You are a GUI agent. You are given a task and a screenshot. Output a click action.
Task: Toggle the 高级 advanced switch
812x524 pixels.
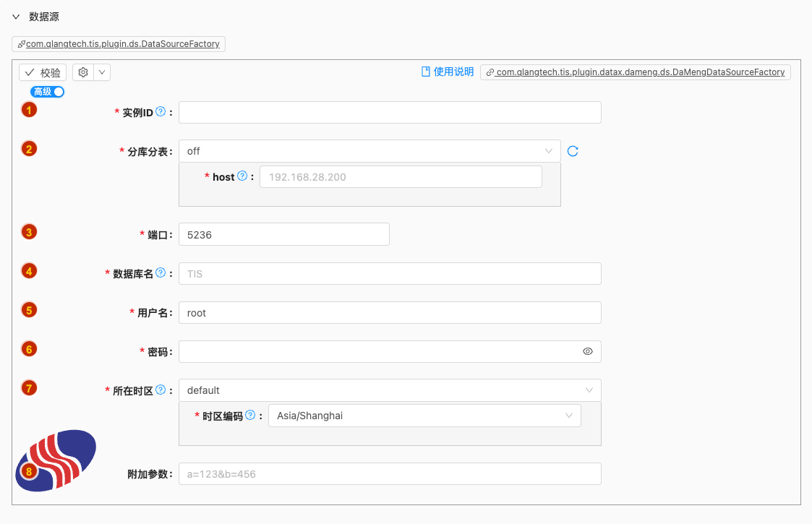point(48,92)
